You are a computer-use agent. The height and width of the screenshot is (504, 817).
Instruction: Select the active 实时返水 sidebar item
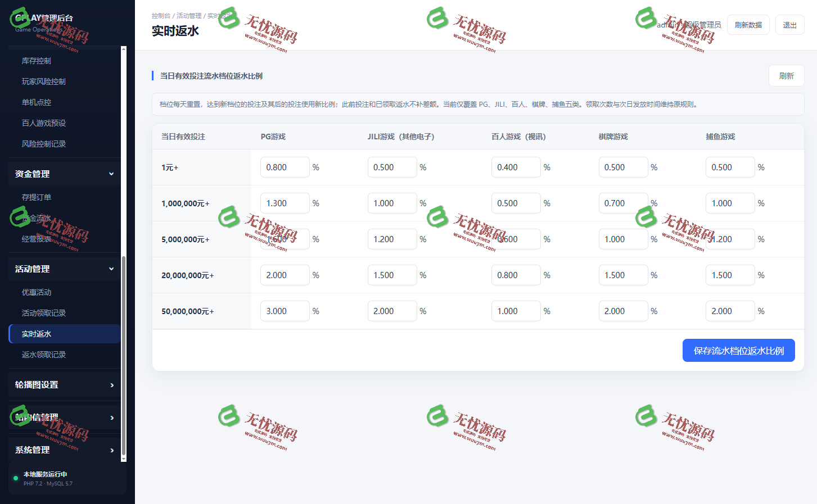point(65,334)
